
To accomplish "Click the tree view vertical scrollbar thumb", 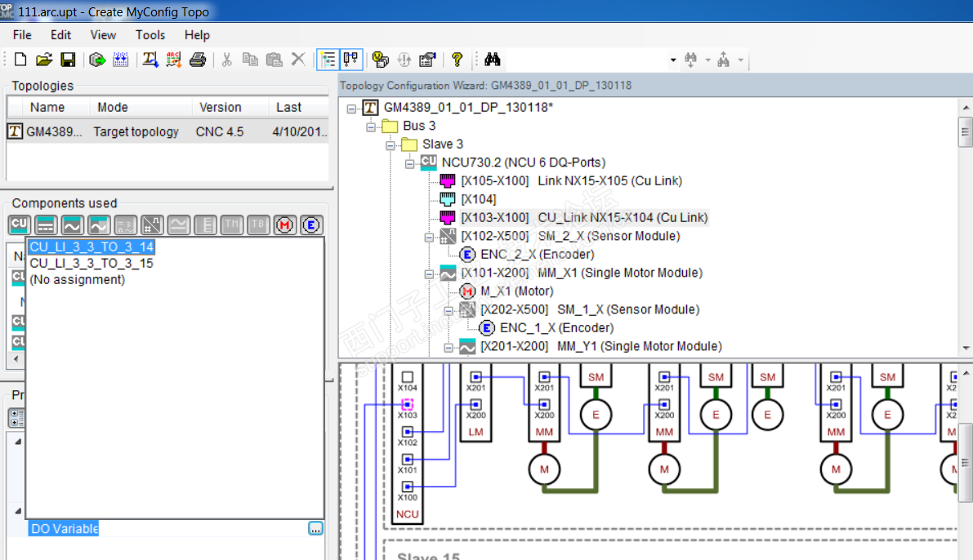I will [x=965, y=131].
